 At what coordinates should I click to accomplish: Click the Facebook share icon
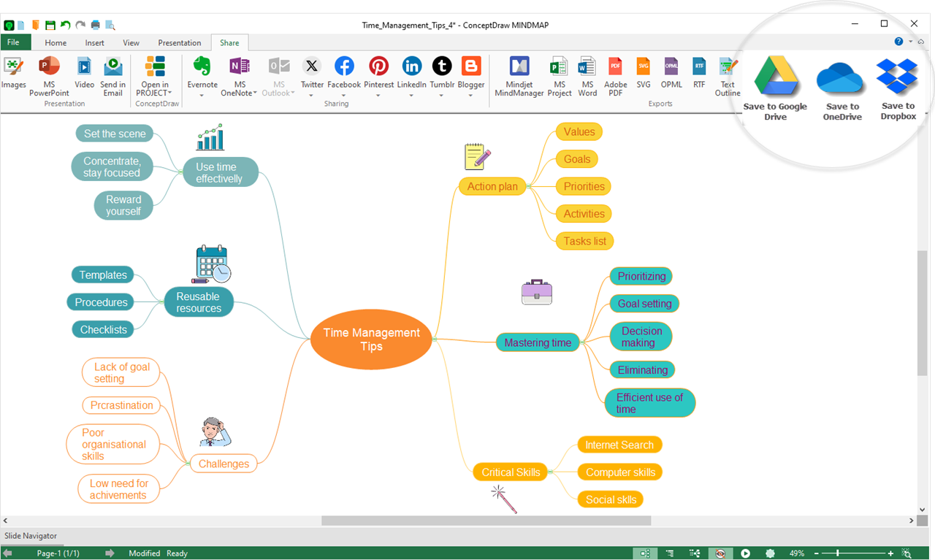click(x=344, y=66)
